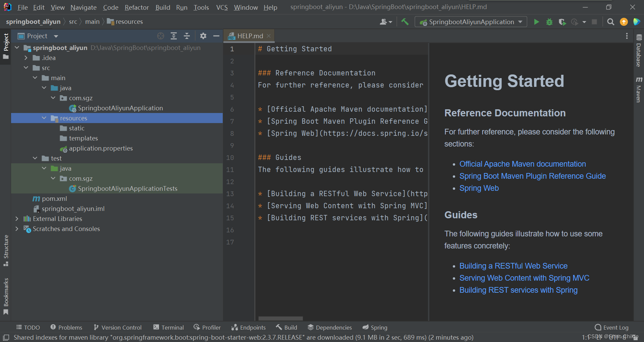
Task: Toggle tool window bars icon in status bar
Action: coord(6,337)
